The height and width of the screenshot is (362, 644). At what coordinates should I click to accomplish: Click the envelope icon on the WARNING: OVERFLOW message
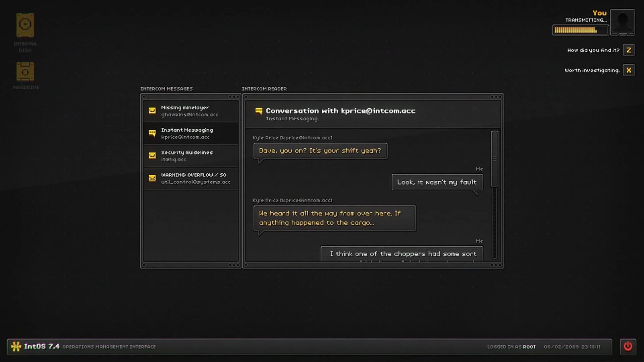tap(152, 178)
